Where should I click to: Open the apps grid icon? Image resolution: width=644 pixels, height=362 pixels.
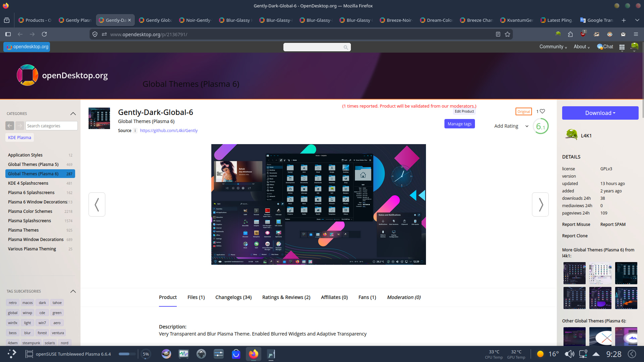coord(622,47)
